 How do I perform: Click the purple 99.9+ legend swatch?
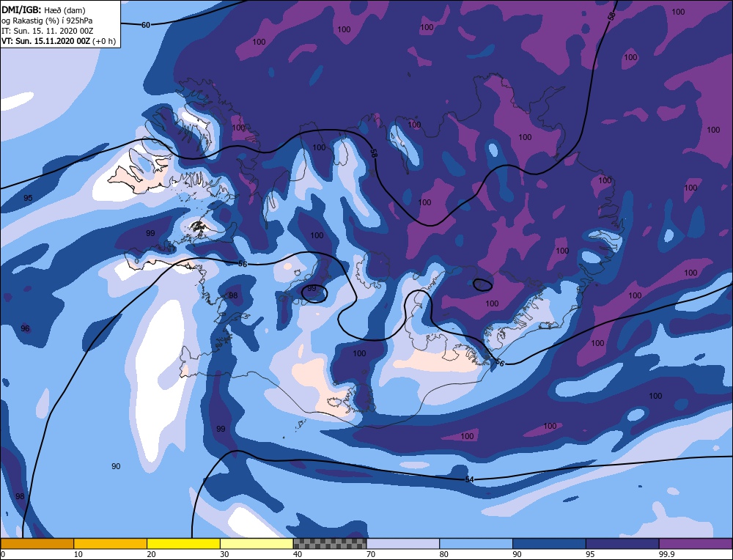coord(696,543)
